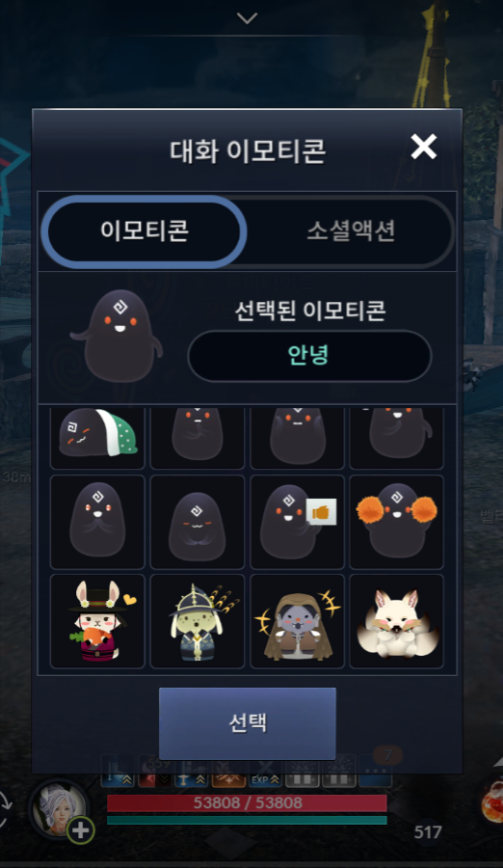503x868 pixels.
Task: Choose the hooded gray goblin emoticon
Action: 297,621
